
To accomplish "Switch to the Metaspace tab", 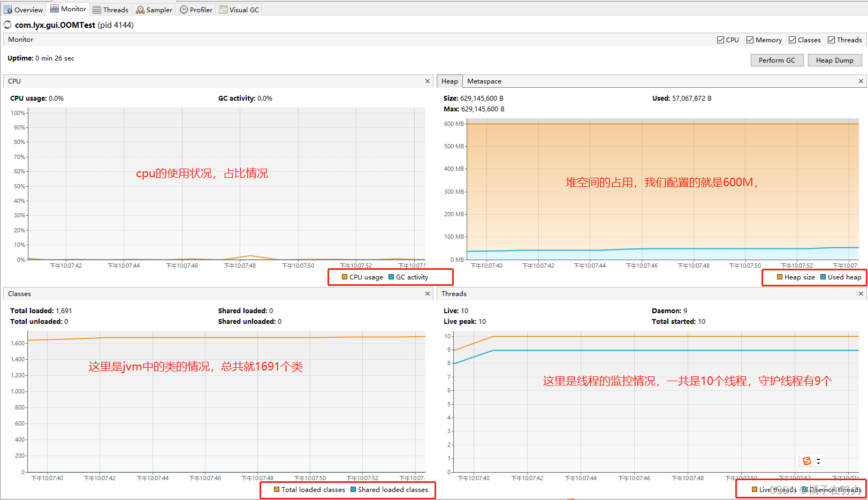I will (x=484, y=81).
